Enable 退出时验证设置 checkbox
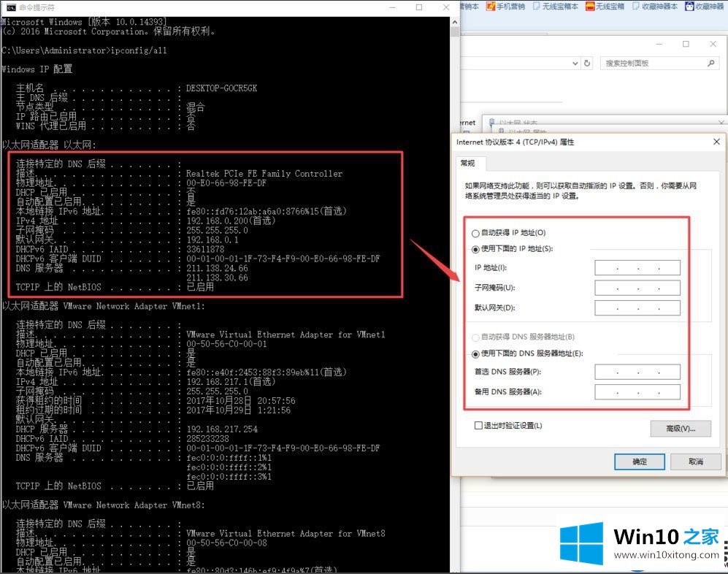Screen dimensions: 728x574 point(479,425)
